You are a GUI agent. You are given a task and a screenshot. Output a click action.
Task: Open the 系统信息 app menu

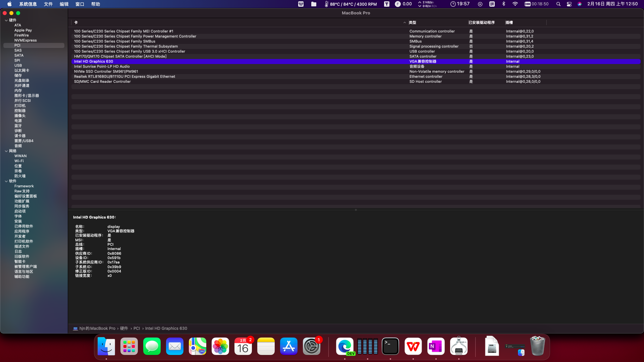coord(28,4)
